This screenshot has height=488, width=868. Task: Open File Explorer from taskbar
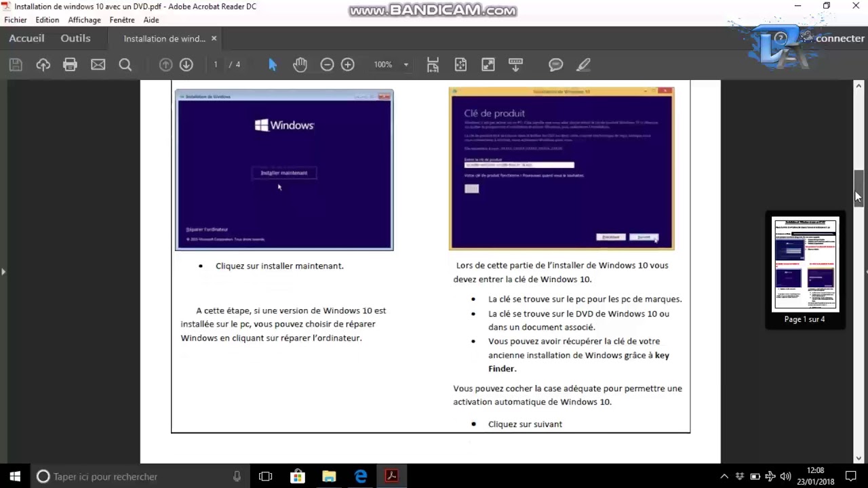(329, 476)
